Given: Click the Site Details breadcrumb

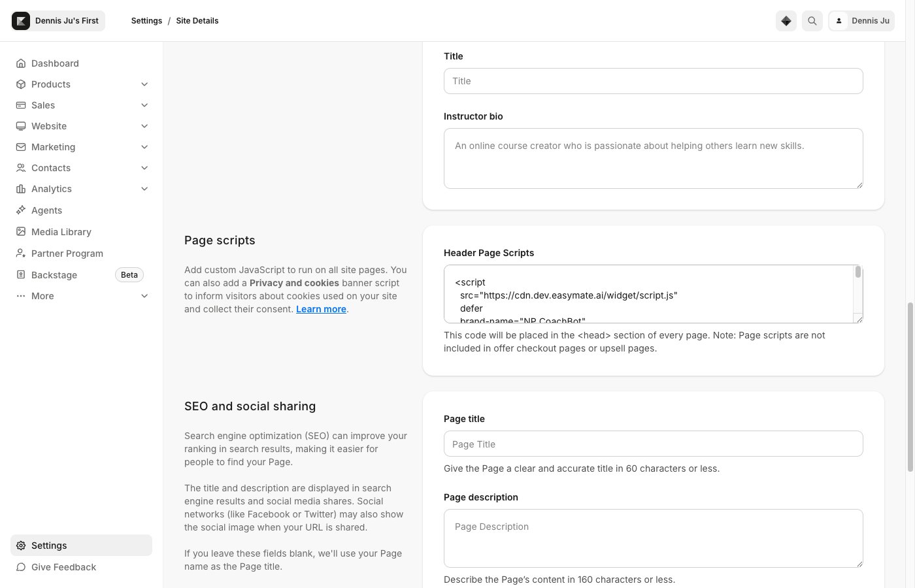Looking at the screenshot, I should (x=197, y=21).
